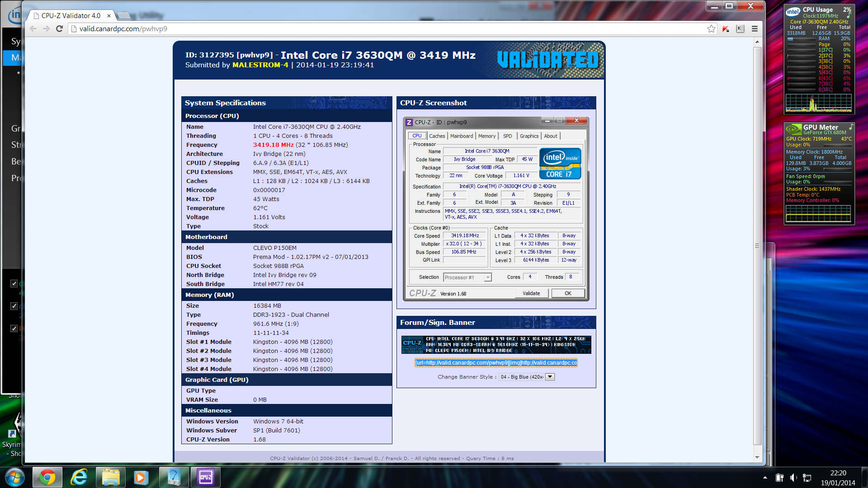Image resolution: width=868 pixels, height=488 pixels.
Task: Click the red 3419.18 MHz frequency value
Action: click(273, 145)
